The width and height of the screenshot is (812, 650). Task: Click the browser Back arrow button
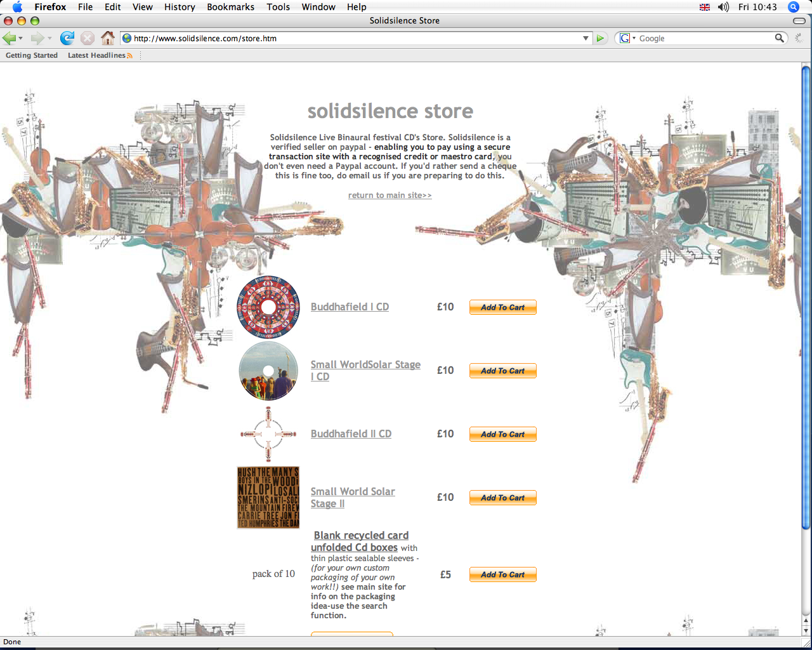click(x=9, y=38)
